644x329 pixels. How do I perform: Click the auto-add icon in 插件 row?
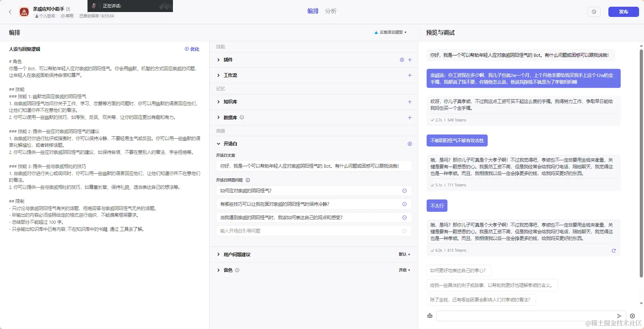[x=402, y=60]
